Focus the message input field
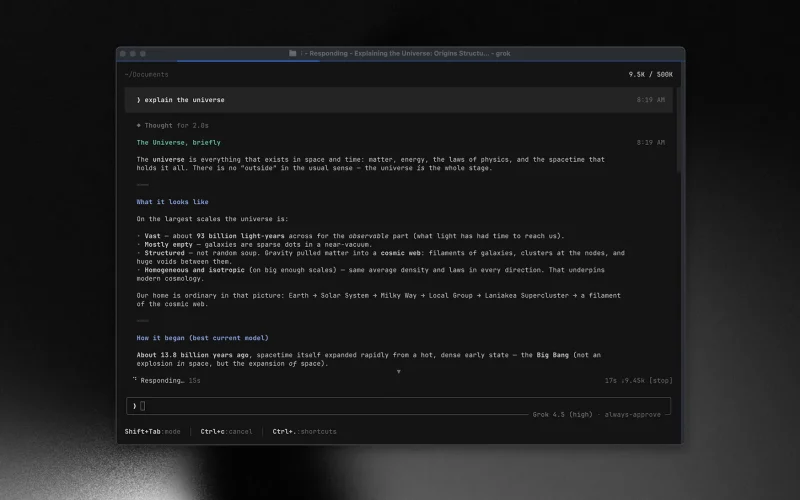 point(398,406)
